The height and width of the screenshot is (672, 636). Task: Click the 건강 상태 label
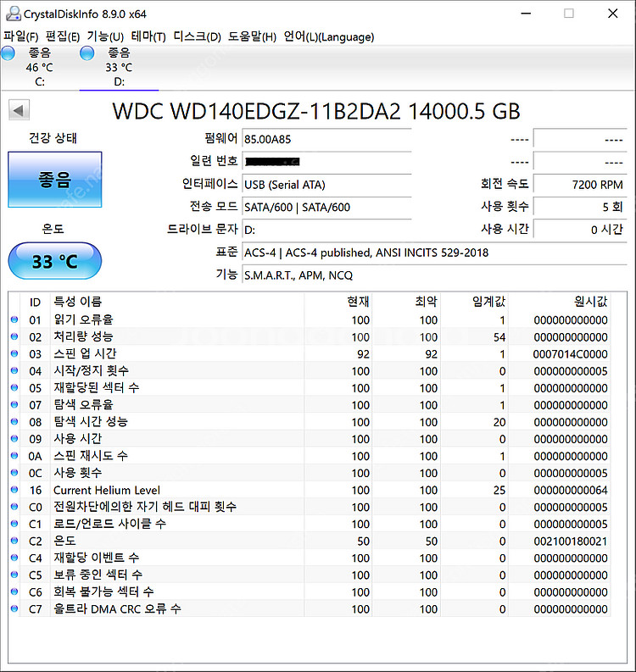pyautogui.click(x=53, y=138)
